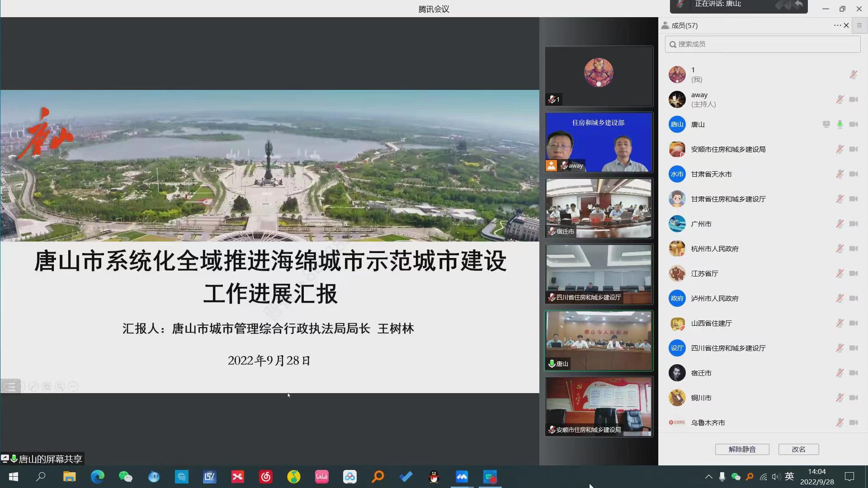Click faded pen annotate icon on slide toolbar

coord(33,386)
